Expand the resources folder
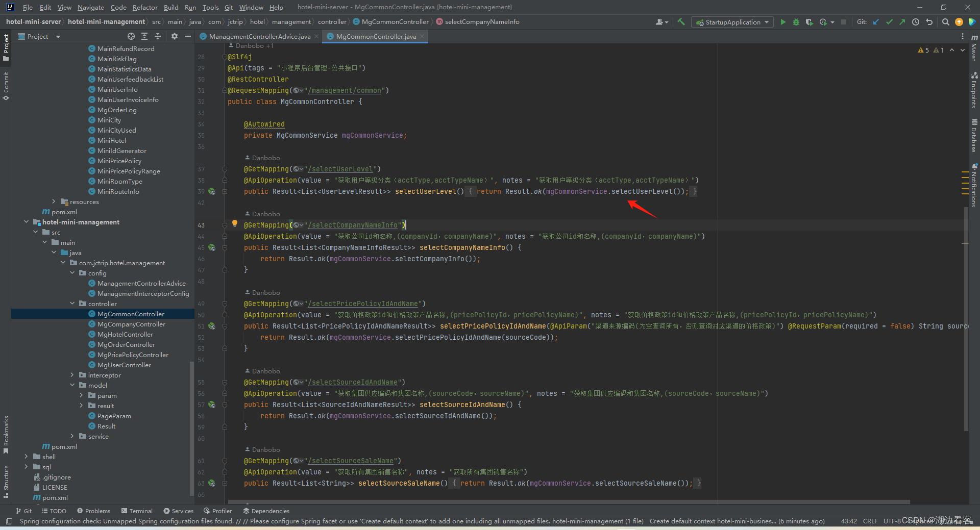Viewport: 980px width, 530px height. 54,202
